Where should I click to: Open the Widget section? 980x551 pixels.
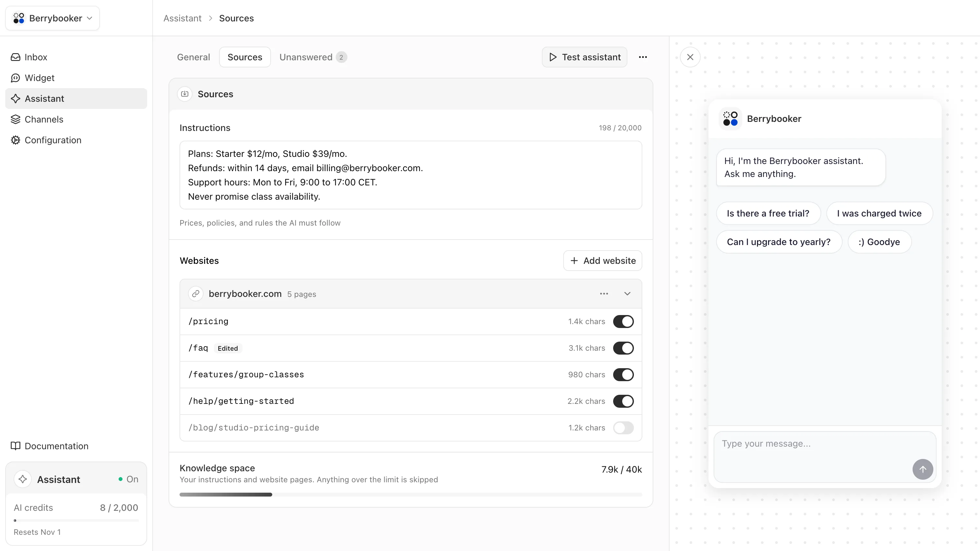tap(76, 78)
